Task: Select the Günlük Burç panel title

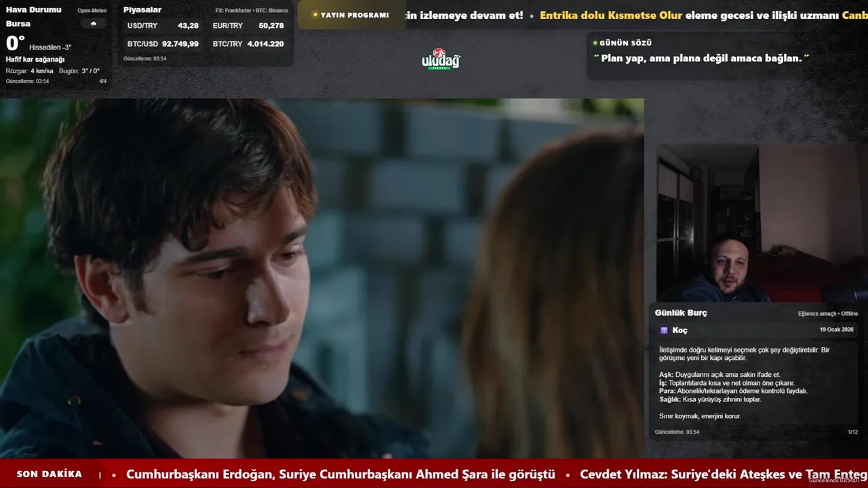Action: tap(681, 312)
